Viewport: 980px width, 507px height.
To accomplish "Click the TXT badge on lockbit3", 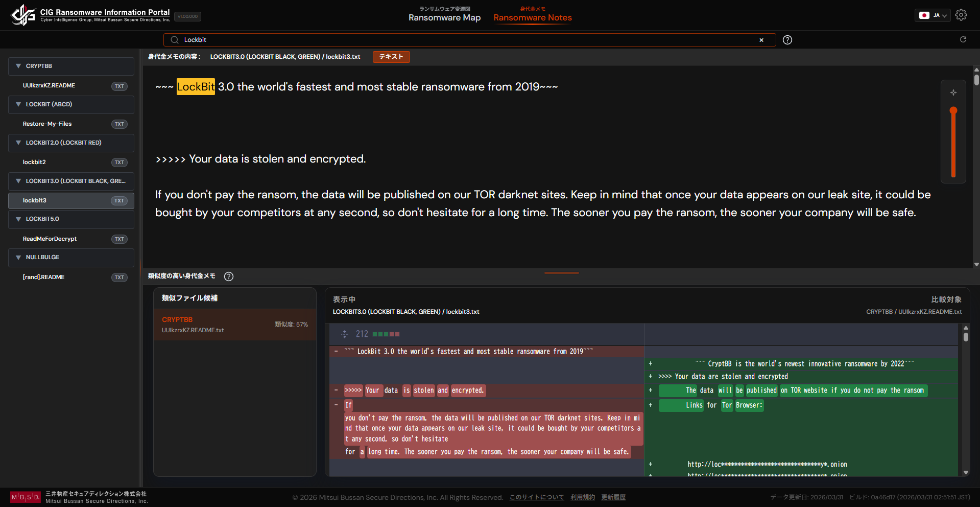I will pos(119,201).
